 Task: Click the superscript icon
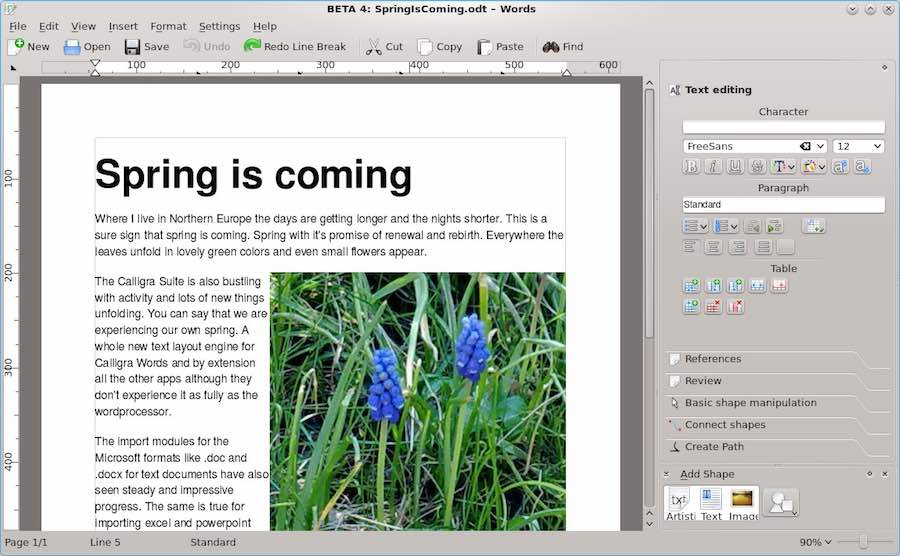840,167
